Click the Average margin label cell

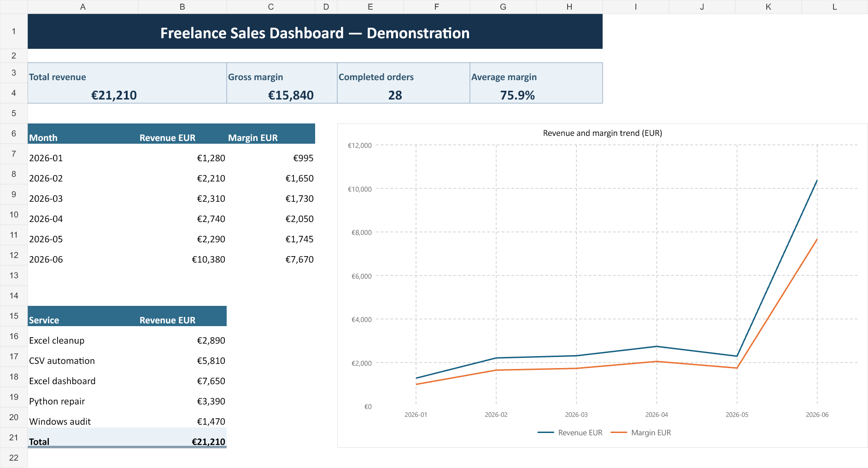[x=536, y=73]
